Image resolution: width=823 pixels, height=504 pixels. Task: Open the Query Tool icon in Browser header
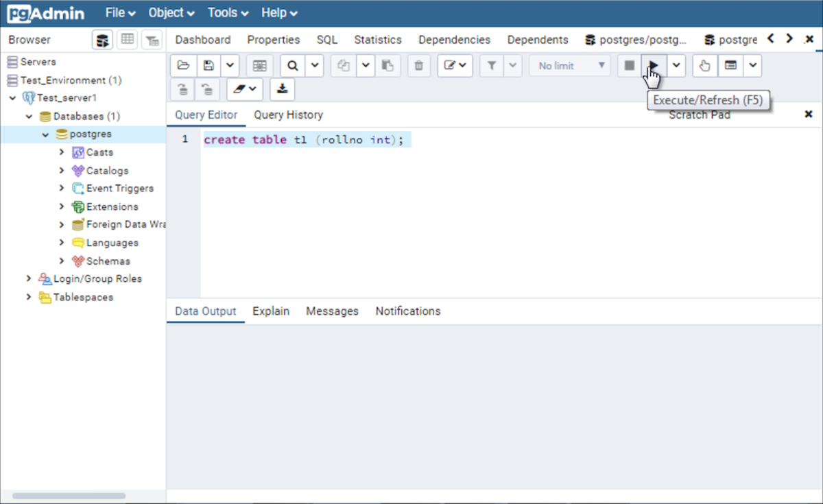[x=102, y=40]
